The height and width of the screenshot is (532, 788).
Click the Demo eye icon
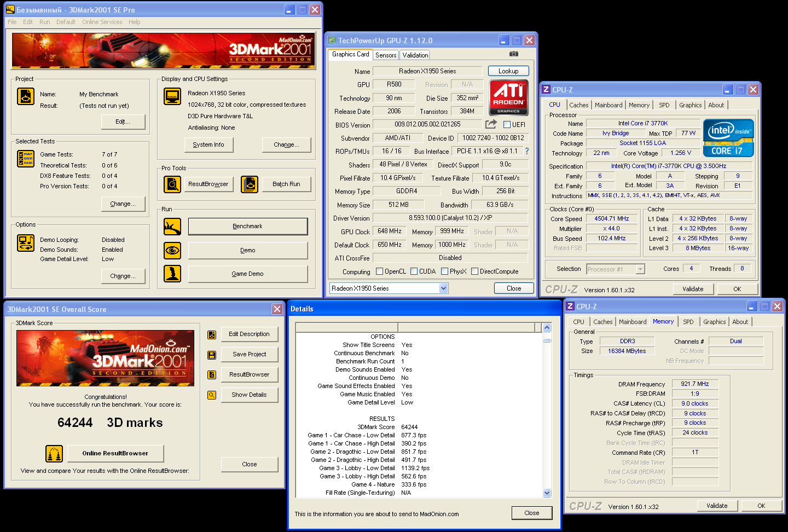[x=172, y=251]
